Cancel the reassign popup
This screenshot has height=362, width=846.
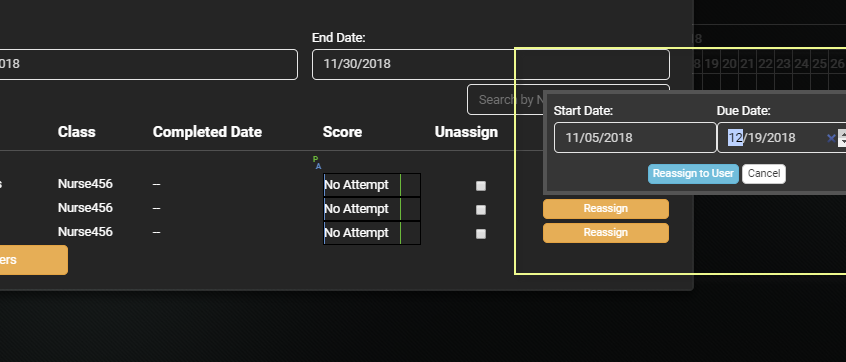[763, 174]
